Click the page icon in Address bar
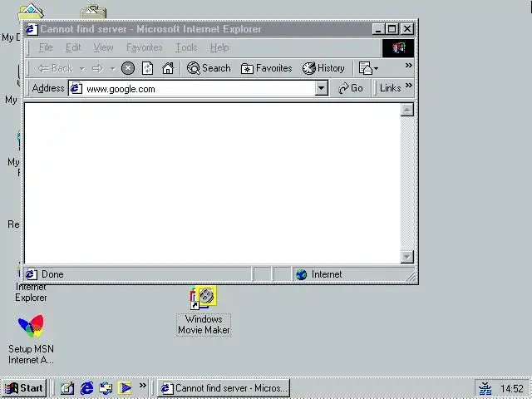The image size is (532, 399). pyautogui.click(x=76, y=89)
